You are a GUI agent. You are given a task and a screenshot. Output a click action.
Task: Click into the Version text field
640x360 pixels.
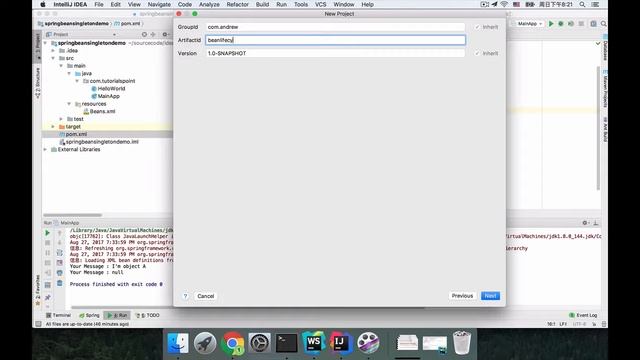[335, 53]
